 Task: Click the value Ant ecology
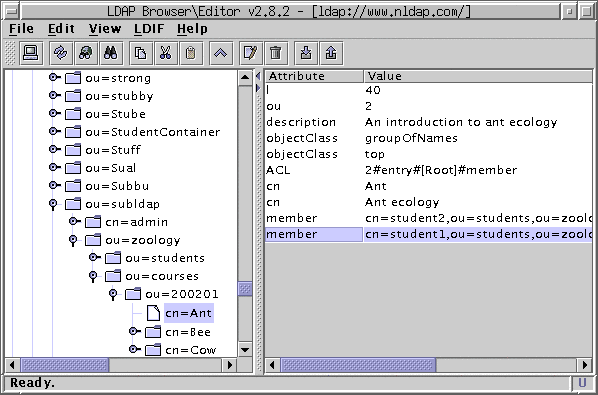tap(402, 202)
